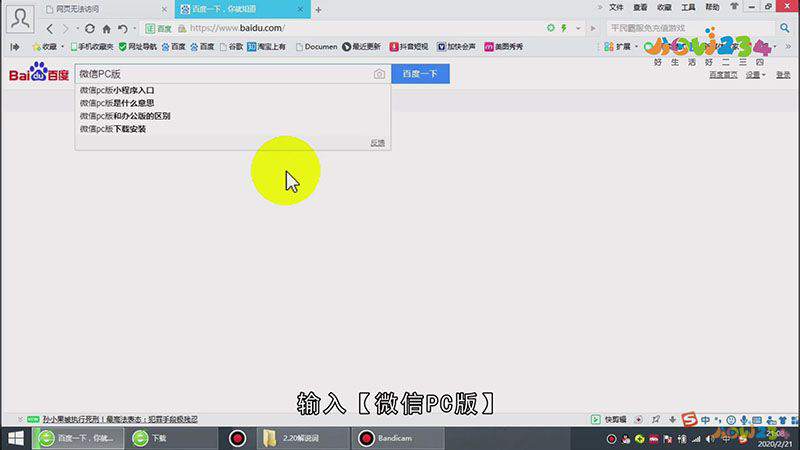Reload the page with refresh icon
Screen dimensions: 800x450
[90, 29]
